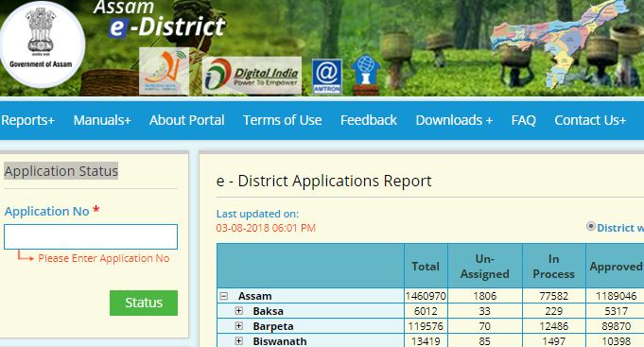Viewport: 644px width, 347px height.
Task: Click the In Process column header
Action: (553, 266)
